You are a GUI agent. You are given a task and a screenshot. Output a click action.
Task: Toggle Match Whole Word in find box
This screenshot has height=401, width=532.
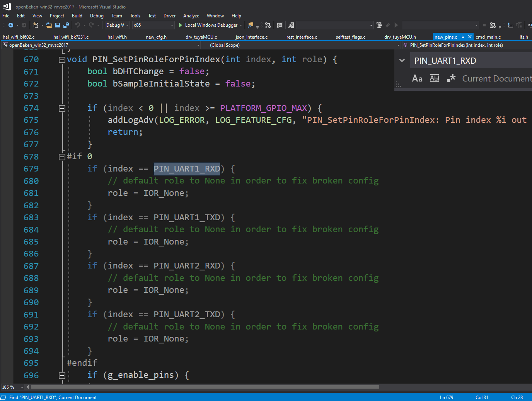pyautogui.click(x=435, y=79)
